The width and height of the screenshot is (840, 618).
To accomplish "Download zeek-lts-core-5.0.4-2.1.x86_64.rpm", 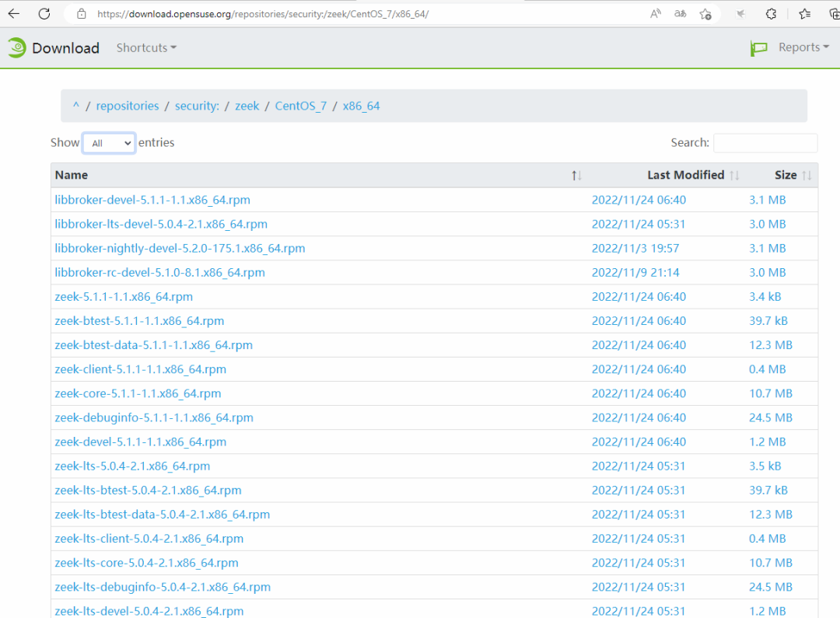I will pyautogui.click(x=146, y=562).
